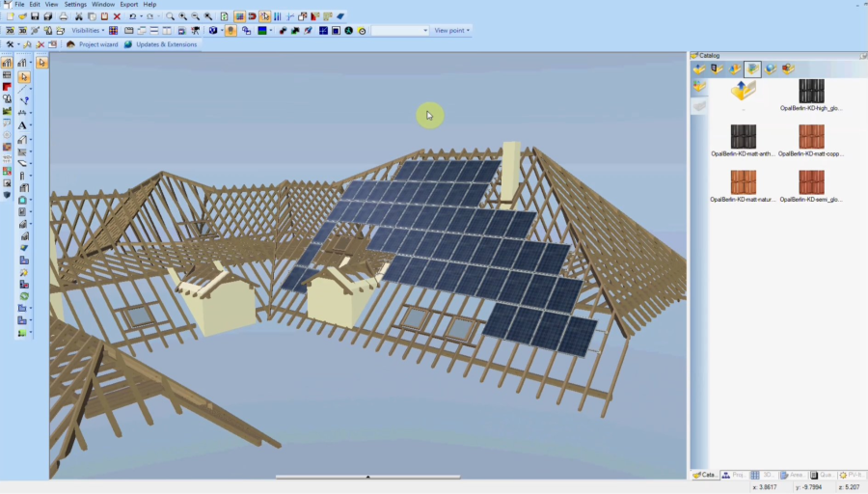The height and width of the screenshot is (494, 868).
Task: Open the Settings menu
Action: point(75,5)
